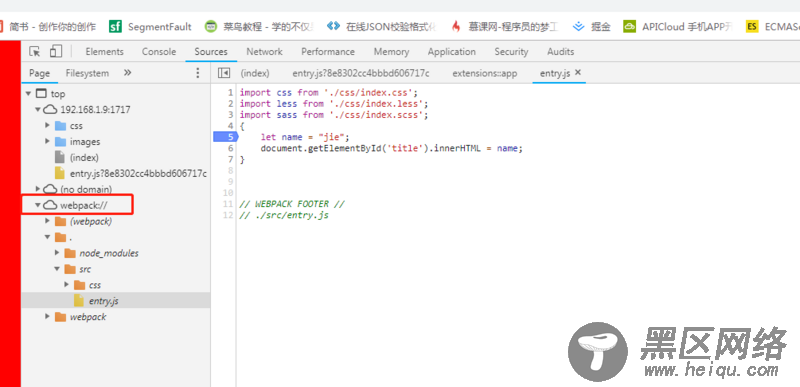The height and width of the screenshot is (387, 800).
Task: Activate the inspect element picker icon
Action: (x=35, y=51)
